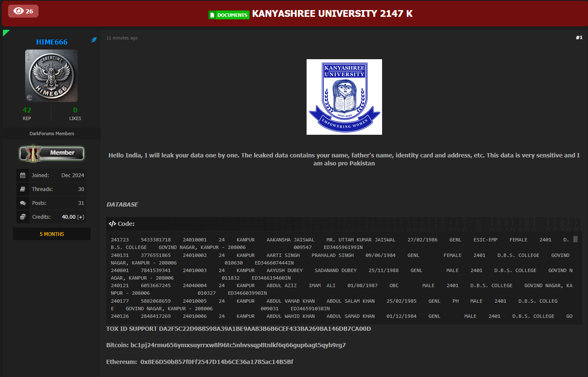Click the code row starting with 240126
This screenshot has height=377, width=588.
(341, 316)
